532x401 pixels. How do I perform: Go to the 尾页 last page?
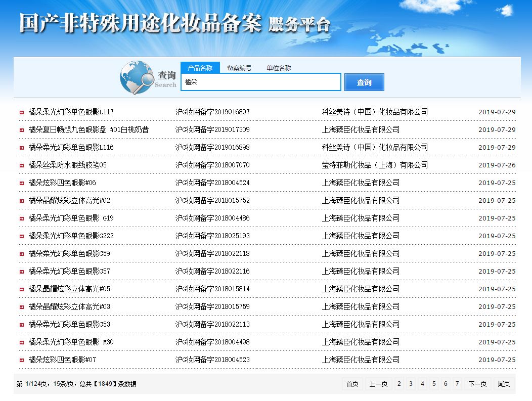pos(503,384)
